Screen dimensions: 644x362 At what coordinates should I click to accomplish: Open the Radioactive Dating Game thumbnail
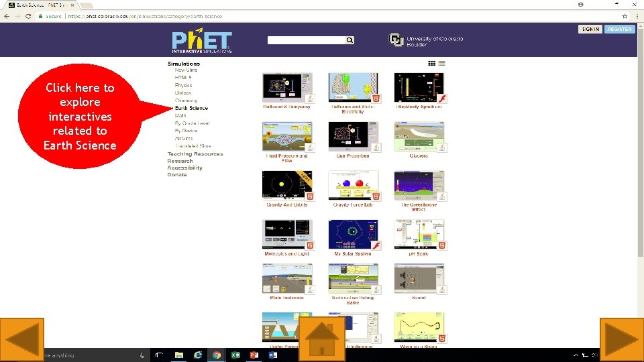pos(353,279)
